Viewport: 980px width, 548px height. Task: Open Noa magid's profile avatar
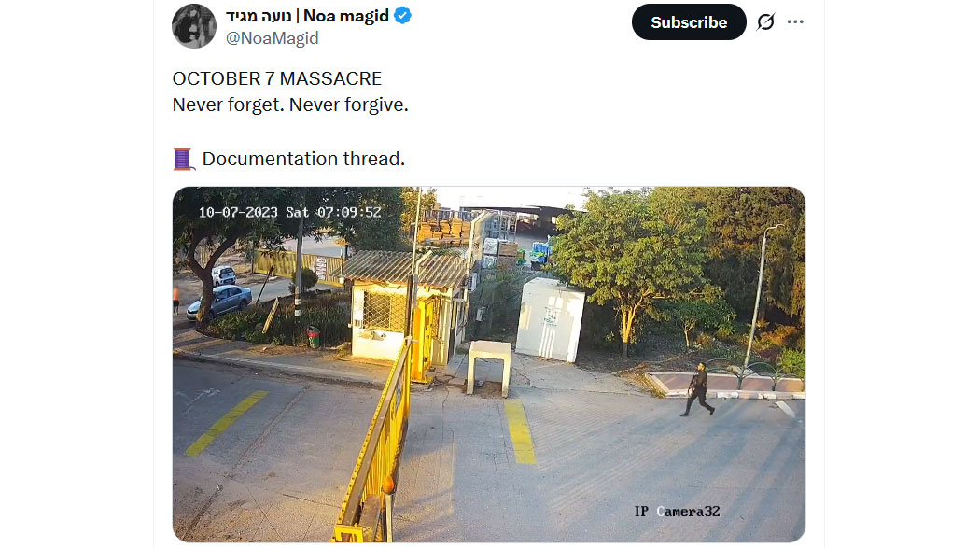click(x=194, y=25)
